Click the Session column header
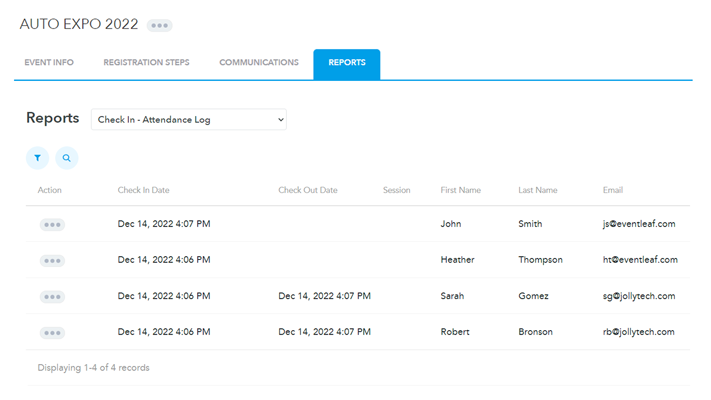The image size is (711, 400). [396, 190]
